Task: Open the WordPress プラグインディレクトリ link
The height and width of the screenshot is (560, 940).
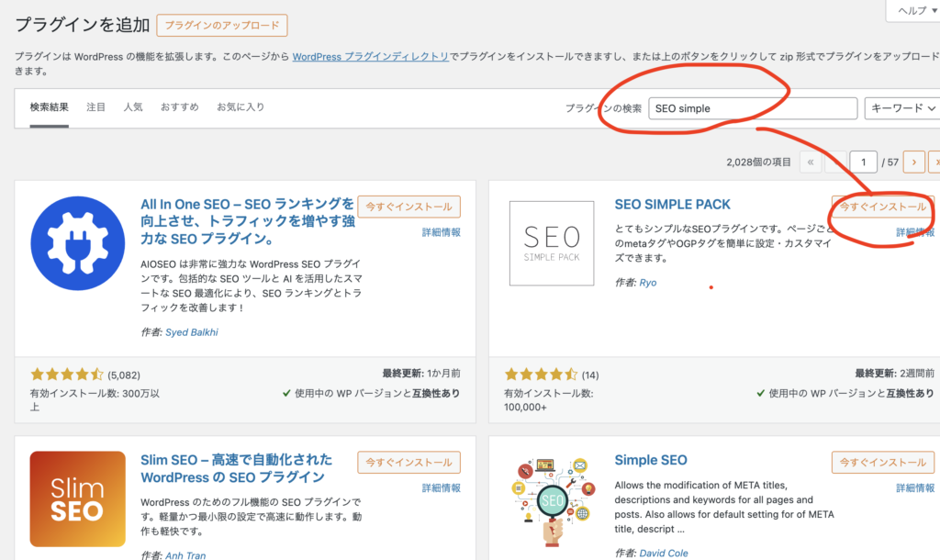Action: pyautogui.click(x=371, y=56)
